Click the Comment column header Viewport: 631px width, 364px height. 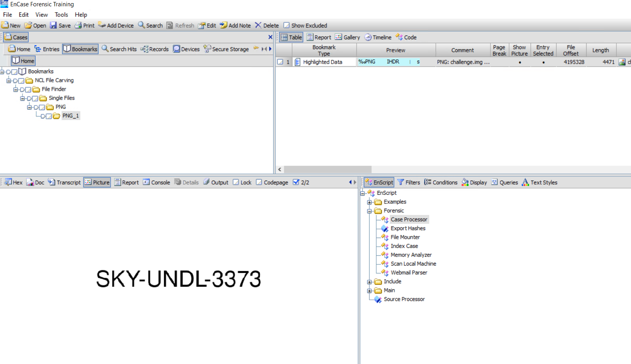[x=463, y=50]
